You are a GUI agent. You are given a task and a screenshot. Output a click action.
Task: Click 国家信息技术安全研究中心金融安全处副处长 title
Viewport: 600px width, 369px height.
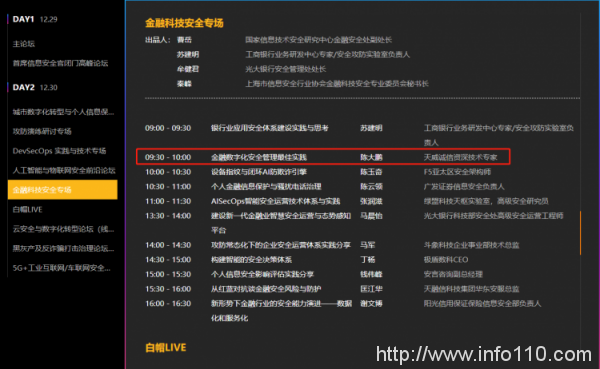pyautogui.click(x=318, y=40)
